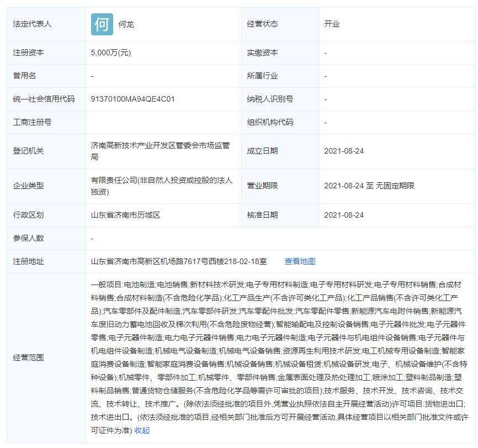The height and width of the screenshot is (448, 478).
Task: Open the 查看地图 map link
Action: tap(301, 261)
